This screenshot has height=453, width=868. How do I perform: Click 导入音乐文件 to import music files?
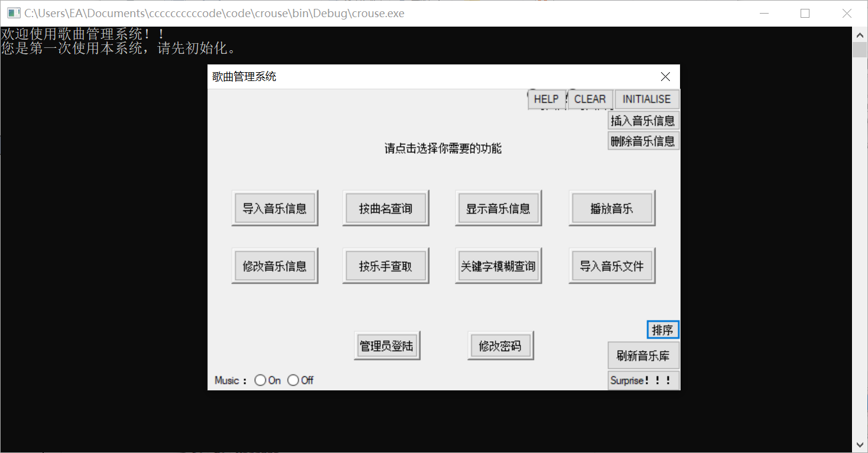611,265
